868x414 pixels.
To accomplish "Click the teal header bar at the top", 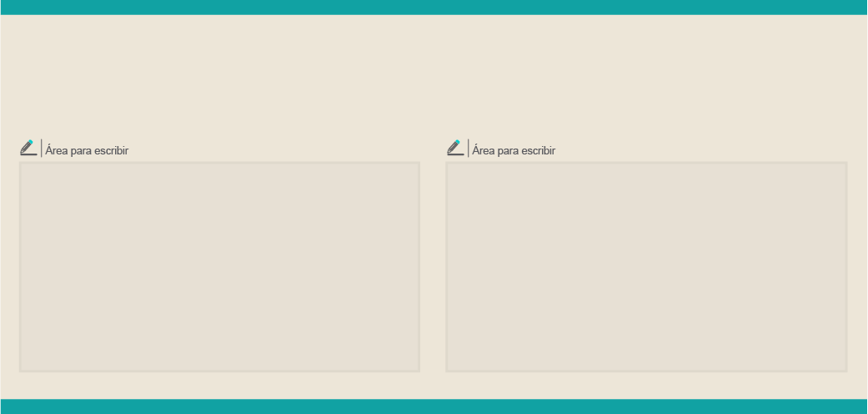I will (x=434, y=7).
